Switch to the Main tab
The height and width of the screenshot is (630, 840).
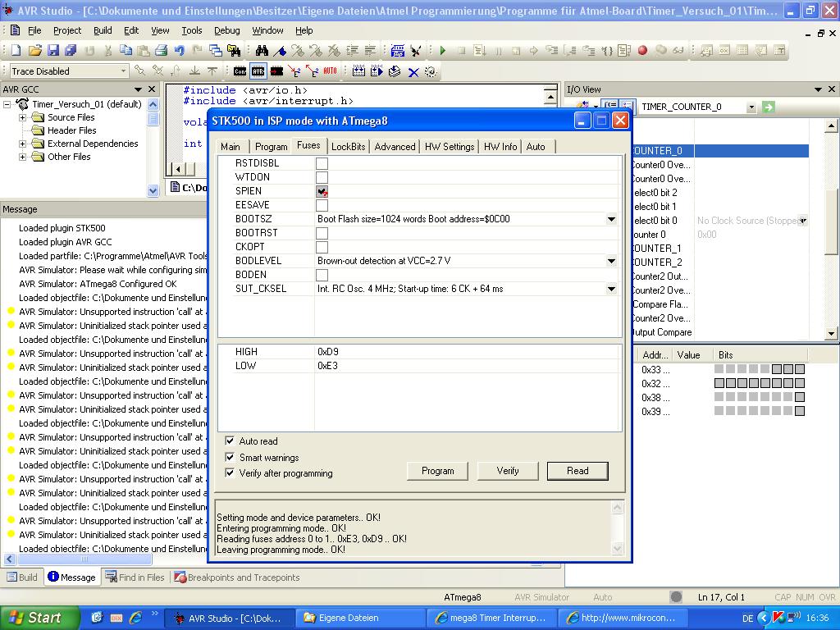231,147
